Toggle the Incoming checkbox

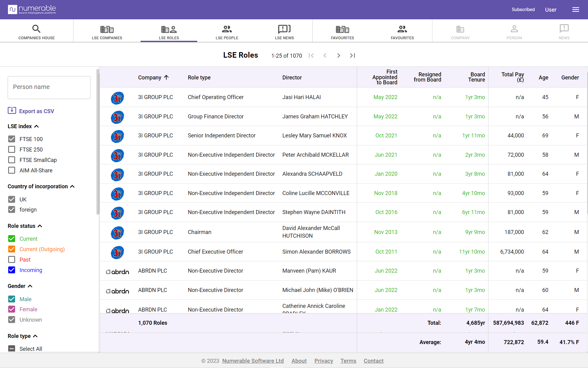(x=12, y=270)
